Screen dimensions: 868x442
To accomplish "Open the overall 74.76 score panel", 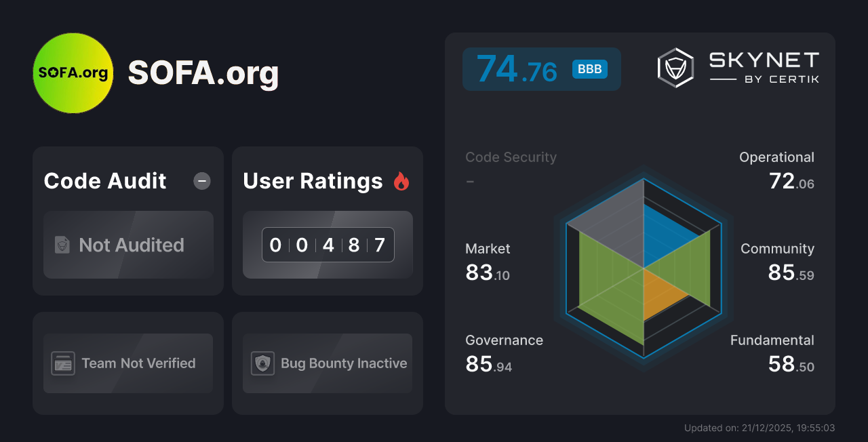I will [x=541, y=68].
